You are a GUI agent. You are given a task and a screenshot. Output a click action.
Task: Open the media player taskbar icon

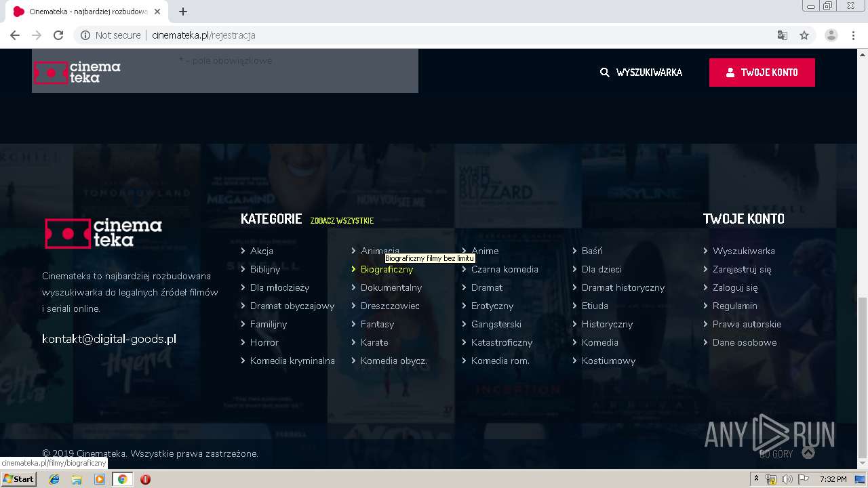tap(100, 479)
